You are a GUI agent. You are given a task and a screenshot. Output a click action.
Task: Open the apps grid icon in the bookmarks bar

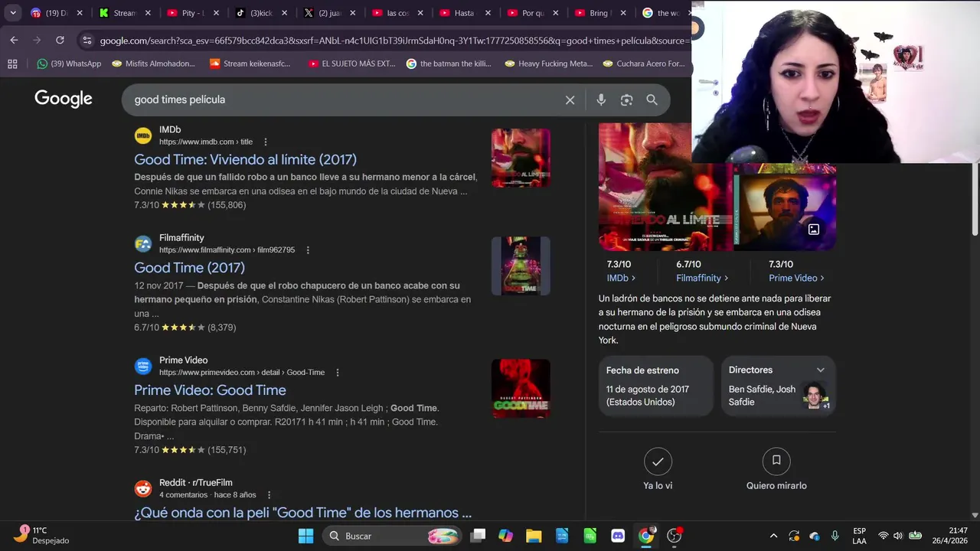tap(12, 64)
